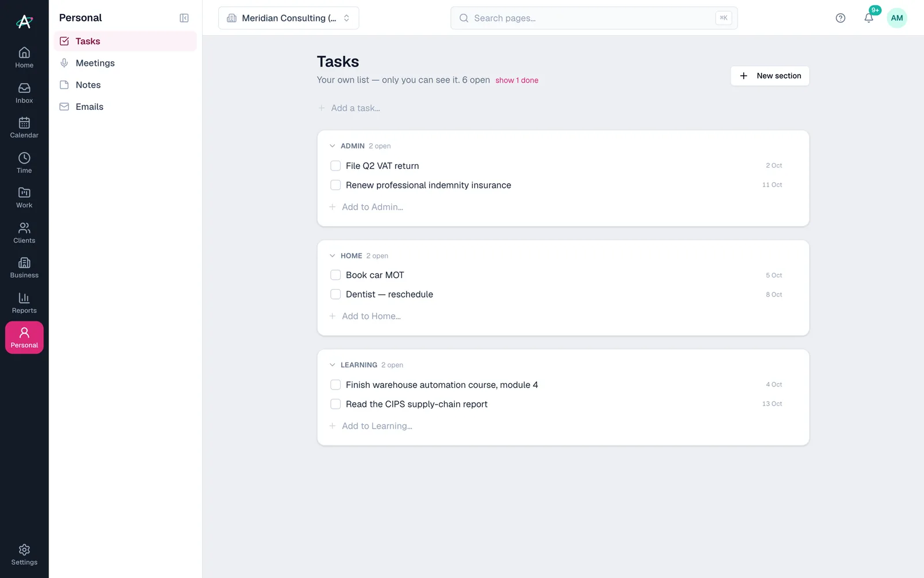This screenshot has height=578, width=924.
Task: Open the help question-mark icon
Action: click(x=840, y=18)
